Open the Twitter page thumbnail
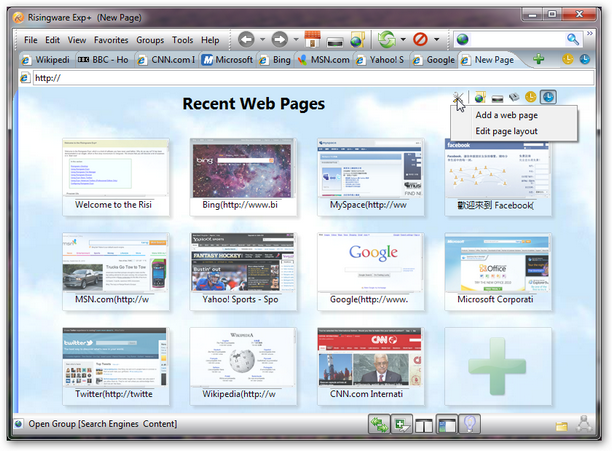 pyautogui.click(x=116, y=366)
